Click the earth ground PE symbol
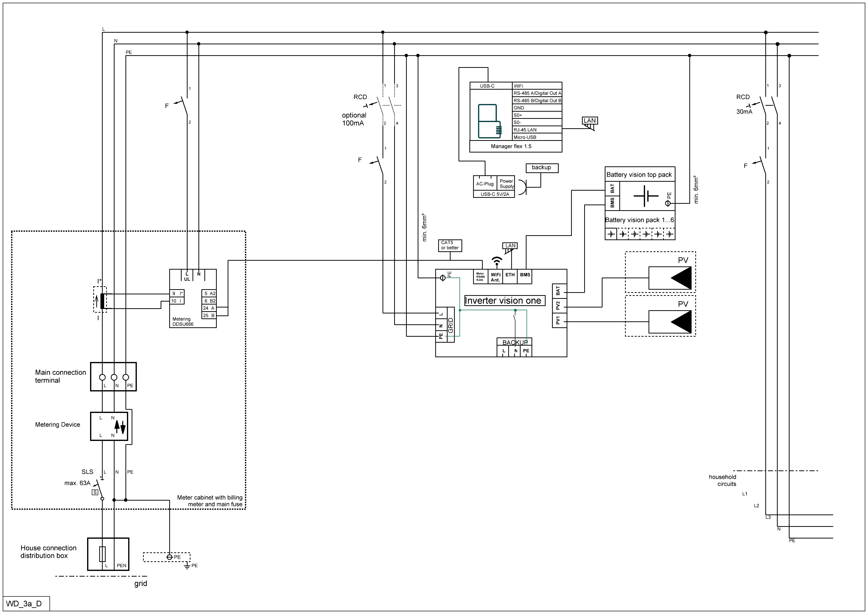 (187, 566)
